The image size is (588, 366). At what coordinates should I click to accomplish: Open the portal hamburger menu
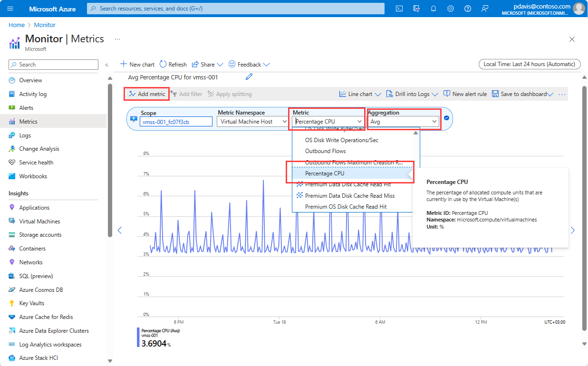[x=10, y=8]
